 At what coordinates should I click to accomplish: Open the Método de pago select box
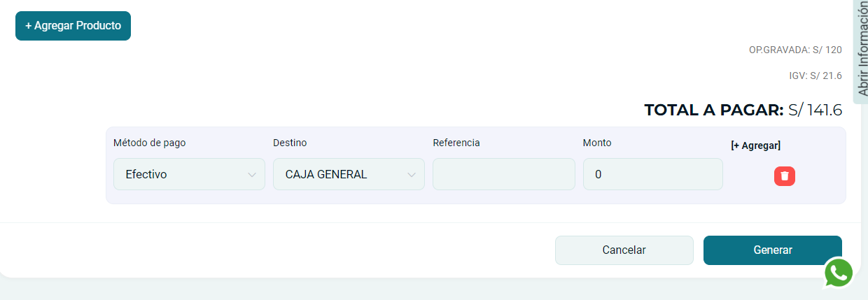coord(188,174)
